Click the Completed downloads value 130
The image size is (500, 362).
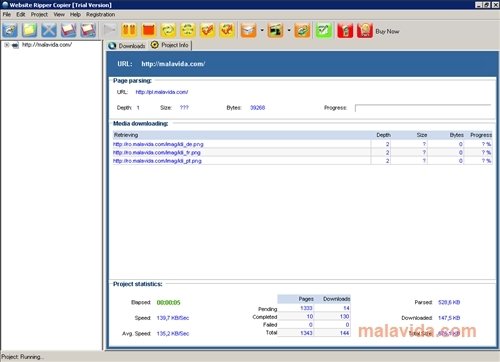click(344, 316)
